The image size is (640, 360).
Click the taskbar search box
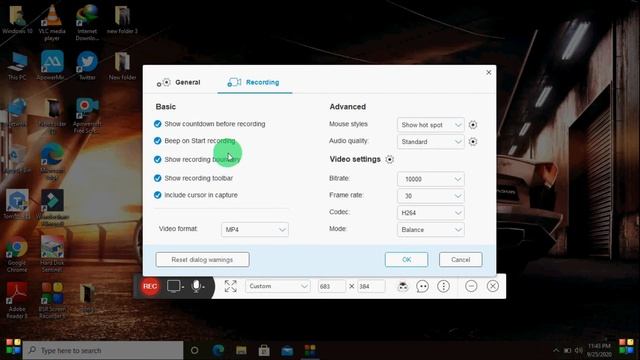coord(103,350)
